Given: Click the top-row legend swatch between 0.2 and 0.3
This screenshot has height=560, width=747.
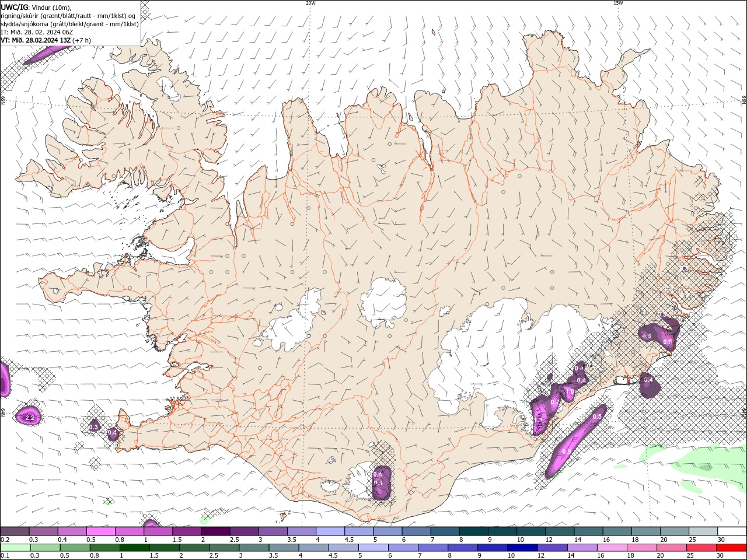Looking at the screenshot, I should [15, 531].
